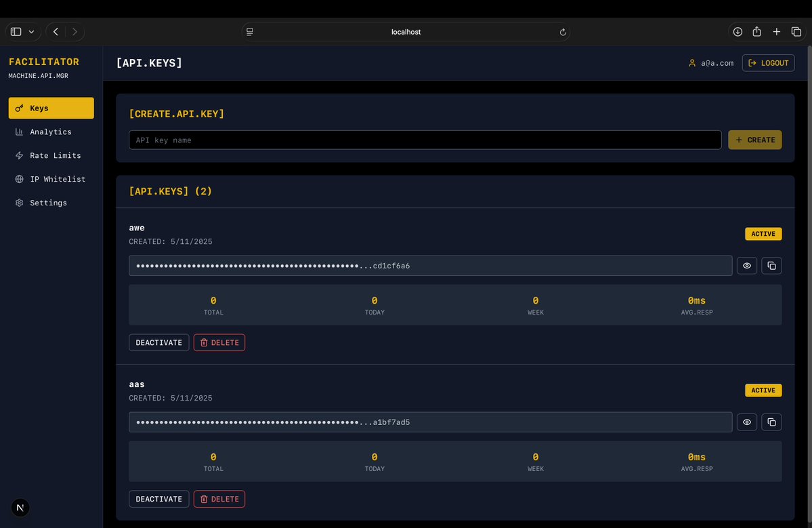Click the Create API key button
The width and height of the screenshot is (812, 528).
pos(754,140)
